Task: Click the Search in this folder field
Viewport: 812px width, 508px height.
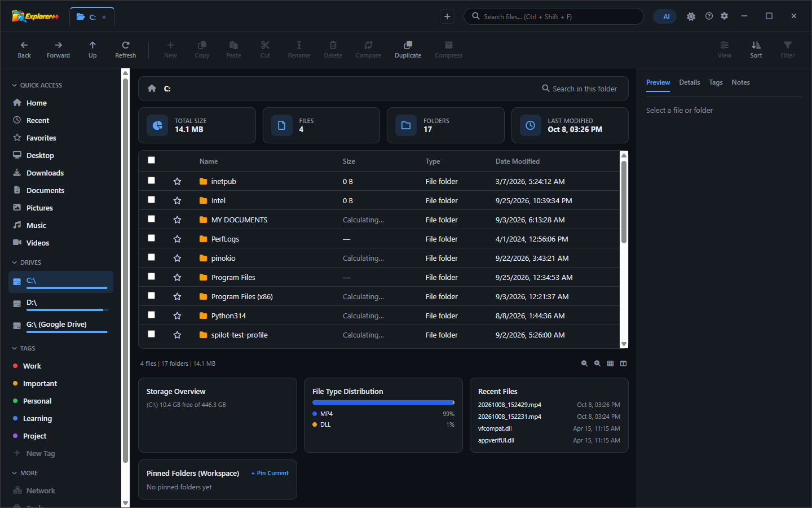Action: click(580, 89)
